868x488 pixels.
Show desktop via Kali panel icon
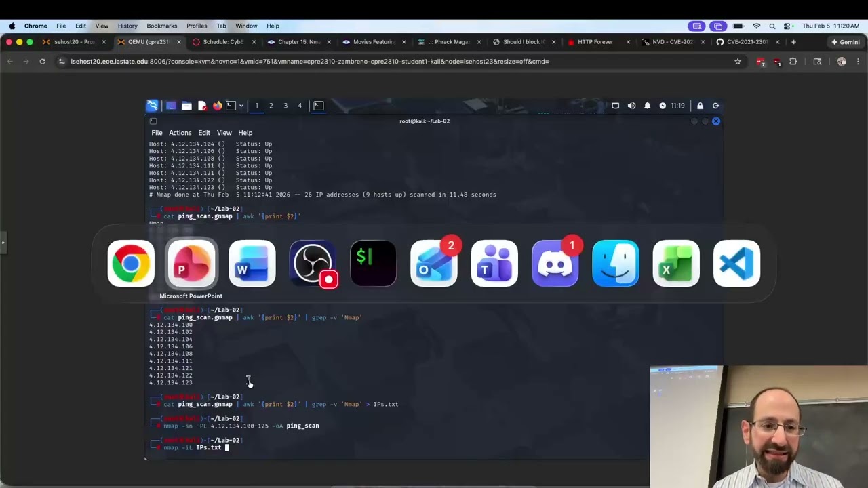[171, 106]
